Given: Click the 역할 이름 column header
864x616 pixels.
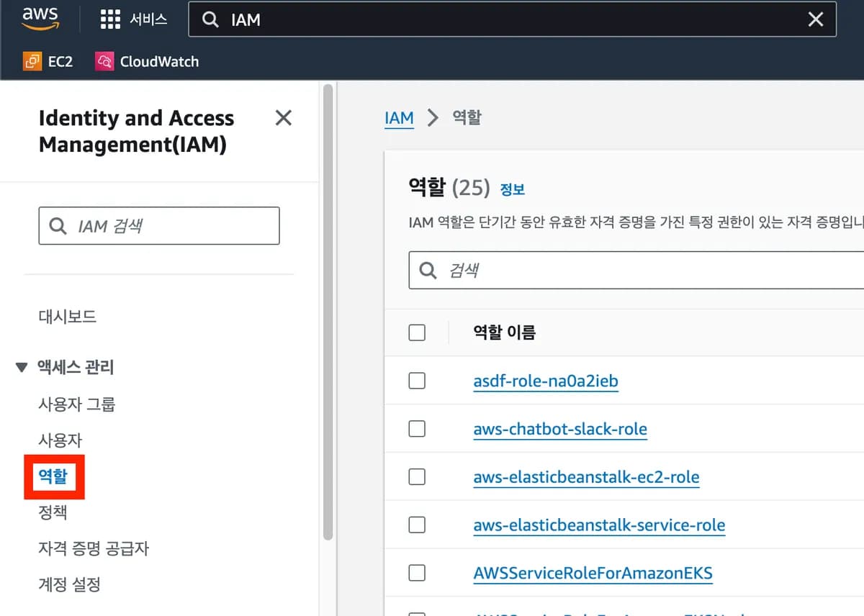Looking at the screenshot, I should coord(504,332).
